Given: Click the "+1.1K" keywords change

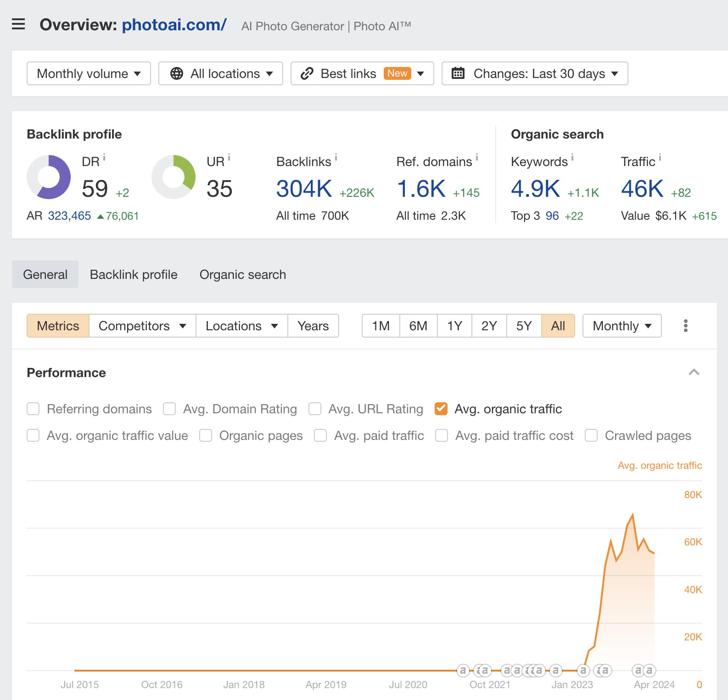Looking at the screenshot, I should tap(583, 193).
